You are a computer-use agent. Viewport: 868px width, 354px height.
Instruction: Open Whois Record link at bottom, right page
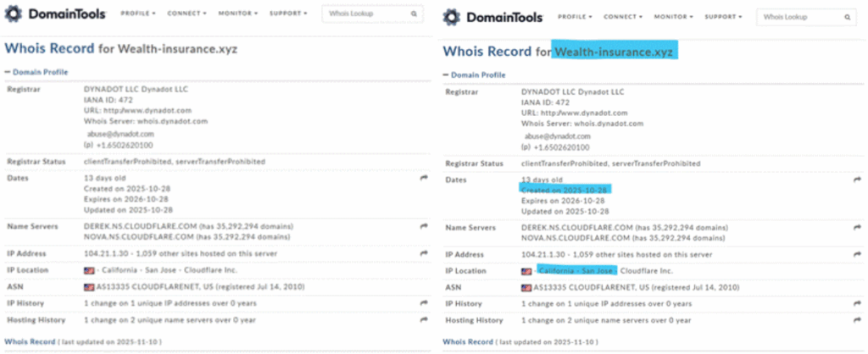pos(468,342)
